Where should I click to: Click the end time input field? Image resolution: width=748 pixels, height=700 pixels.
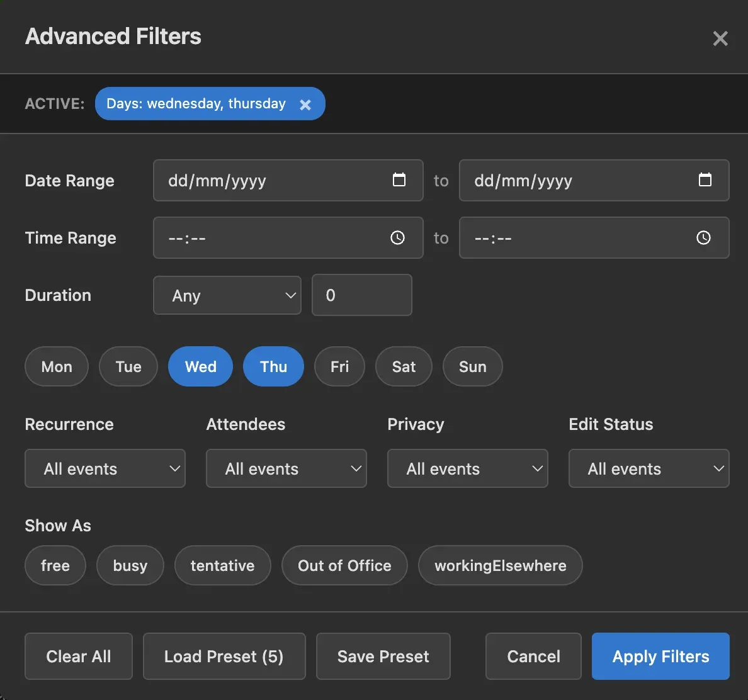tap(594, 238)
